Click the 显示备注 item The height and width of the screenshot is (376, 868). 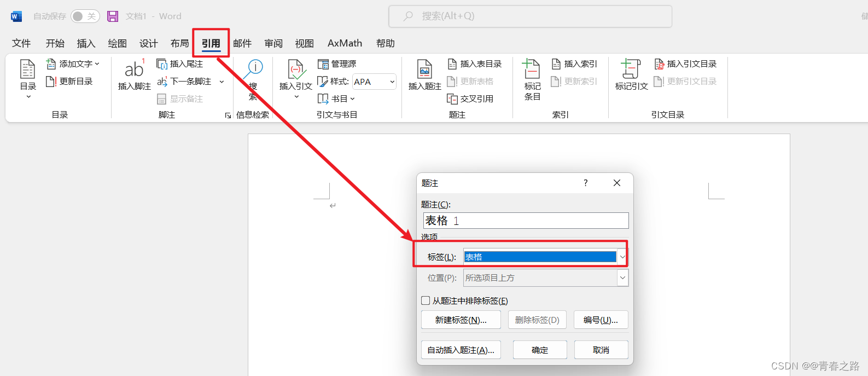[180, 99]
